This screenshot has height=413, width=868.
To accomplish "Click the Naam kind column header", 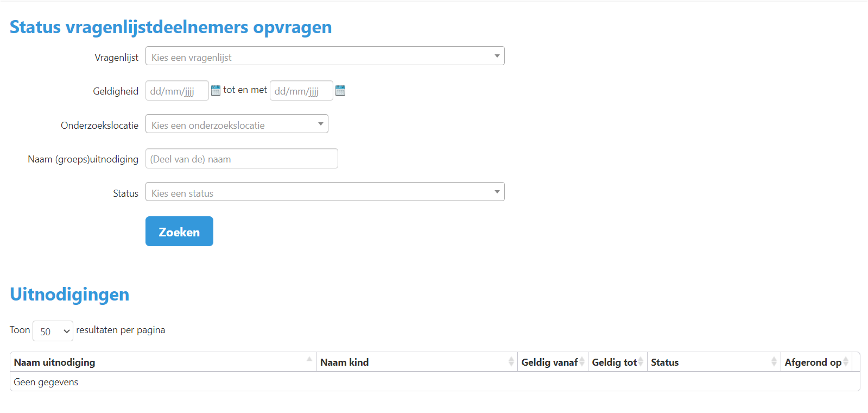I will (x=344, y=362).
